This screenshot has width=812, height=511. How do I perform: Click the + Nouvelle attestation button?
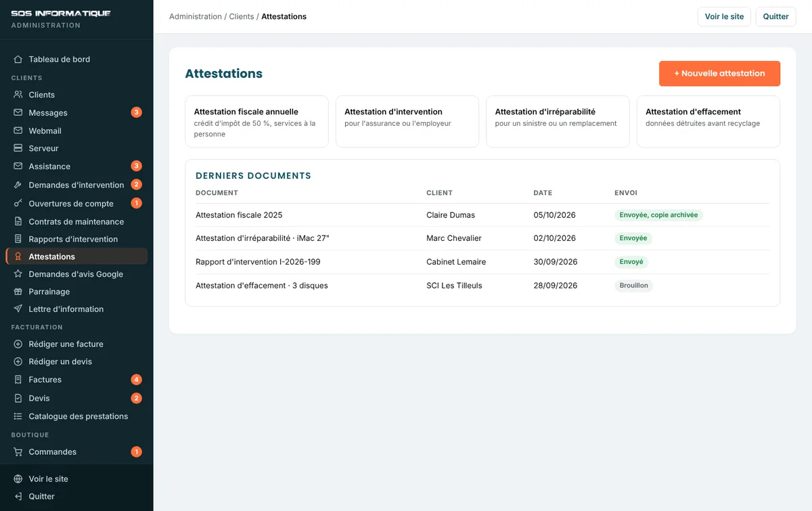point(719,74)
